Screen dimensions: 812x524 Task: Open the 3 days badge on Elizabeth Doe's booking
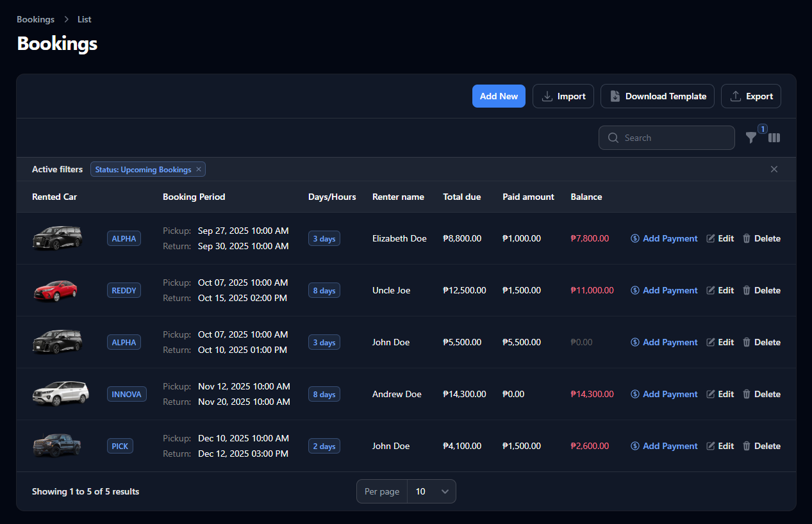tap(324, 238)
